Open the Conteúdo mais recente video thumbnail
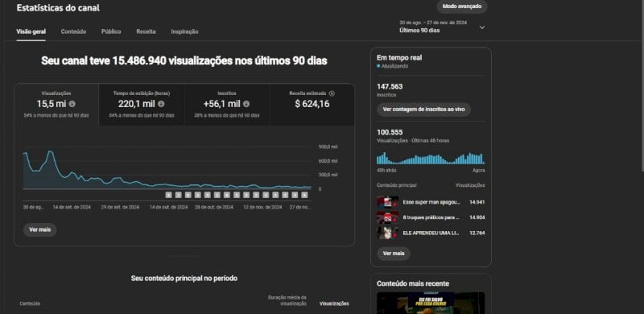This screenshot has width=644, height=314. click(431, 303)
